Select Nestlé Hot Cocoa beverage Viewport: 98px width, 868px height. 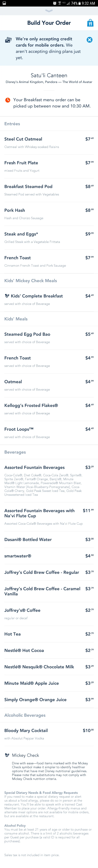tap(49, 650)
